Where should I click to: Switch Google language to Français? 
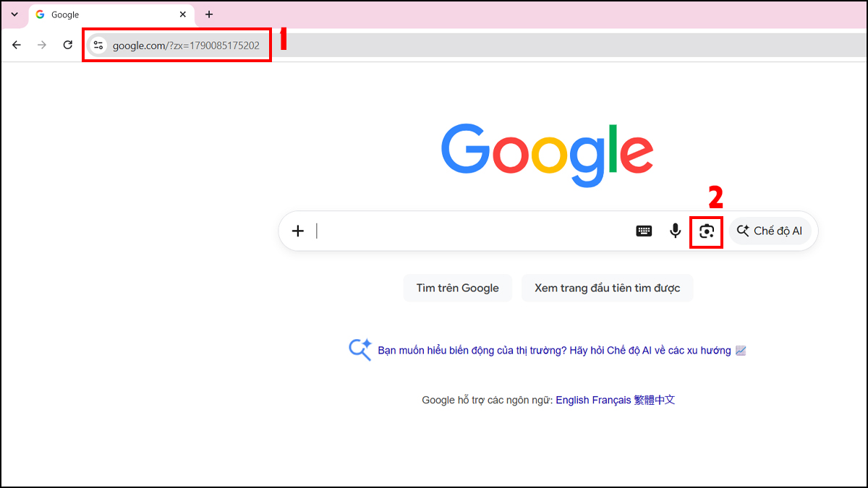(612, 400)
